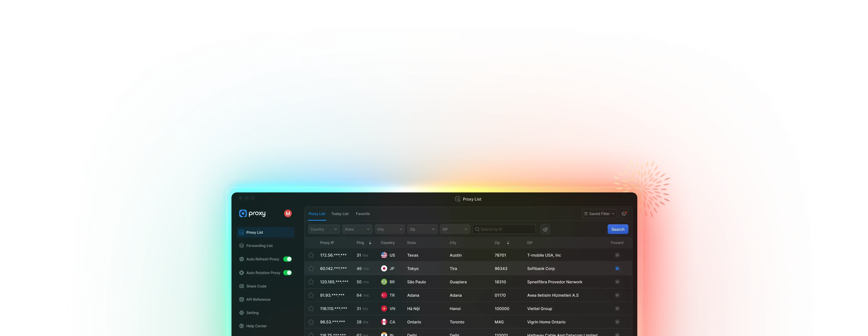Expand the State filter dropdown
Image resolution: width=868 pixels, height=336 pixels.
point(357,229)
